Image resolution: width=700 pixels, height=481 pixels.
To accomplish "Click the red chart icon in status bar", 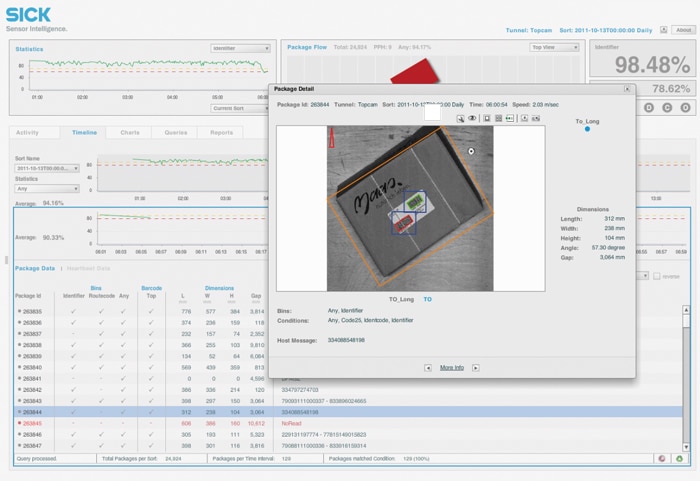I will [x=662, y=458].
